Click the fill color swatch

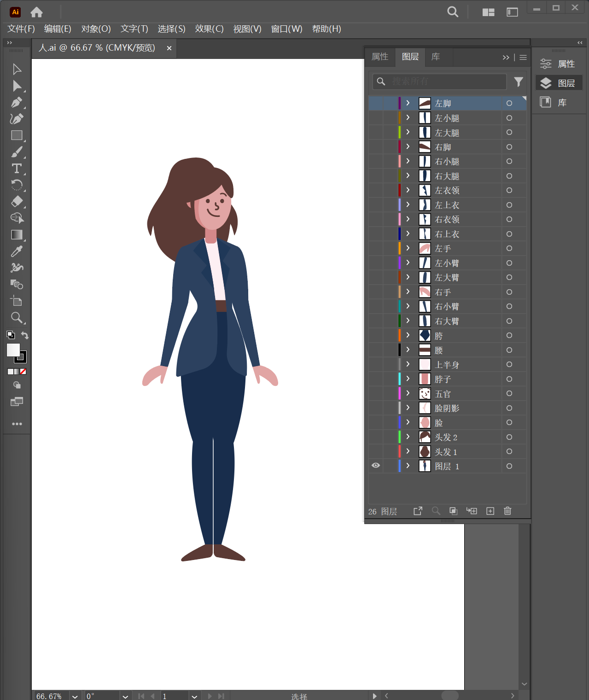tap(13, 350)
